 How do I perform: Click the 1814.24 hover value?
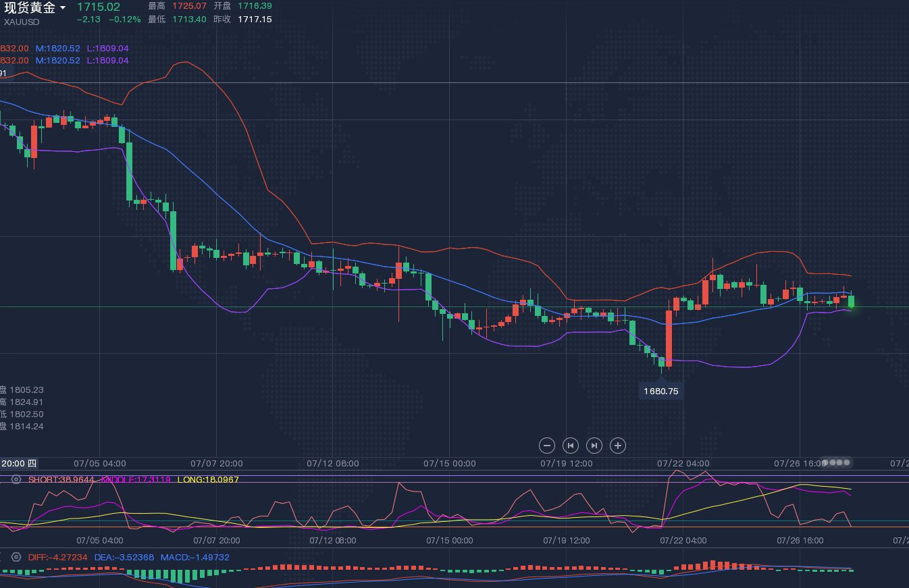click(x=26, y=427)
